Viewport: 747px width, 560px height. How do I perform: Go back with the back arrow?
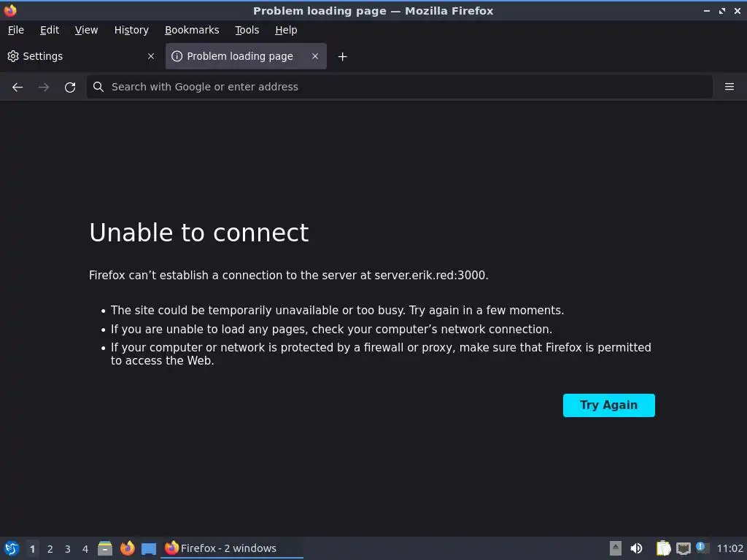pos(18,87)
